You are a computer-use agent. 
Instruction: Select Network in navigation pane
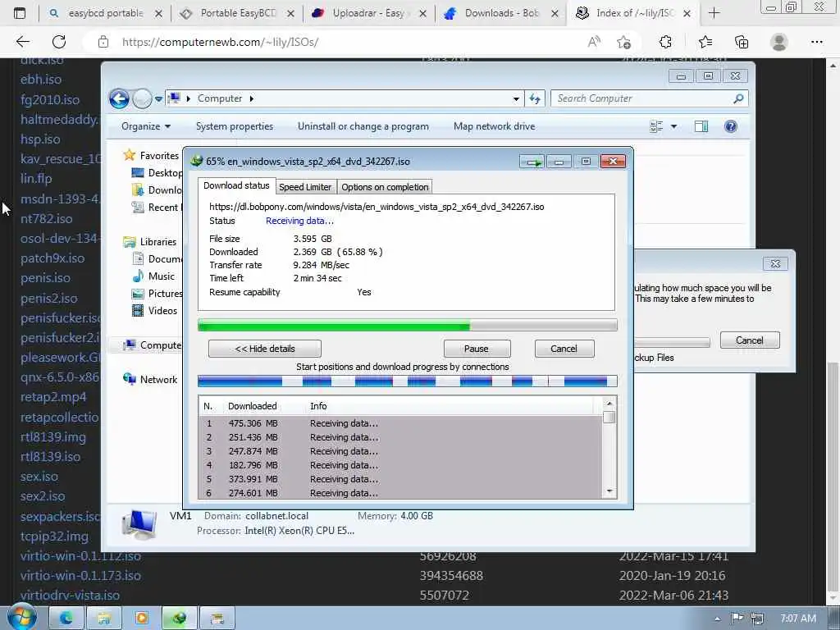(x=158, y=379)
